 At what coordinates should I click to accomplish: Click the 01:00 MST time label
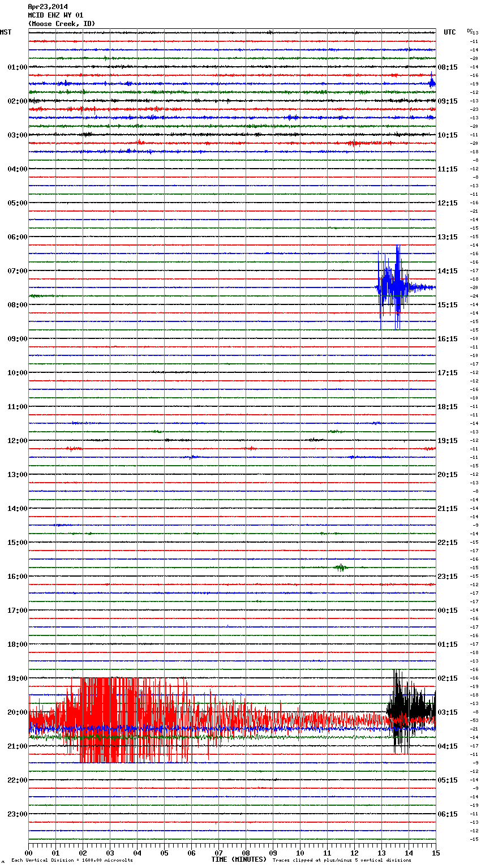18,67
